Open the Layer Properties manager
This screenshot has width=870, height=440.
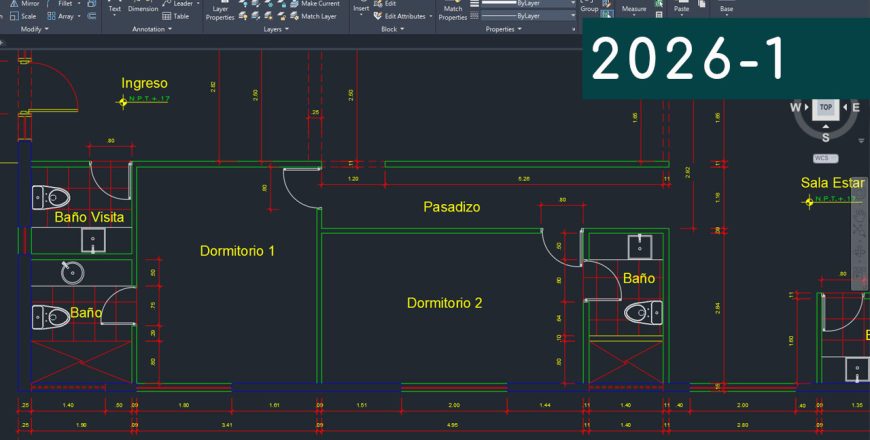coord(220,12)
